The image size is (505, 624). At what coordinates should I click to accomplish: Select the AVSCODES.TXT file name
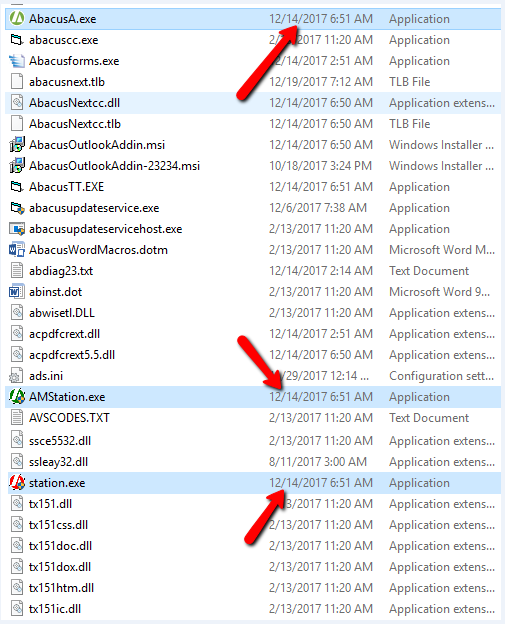pos(69,418)
